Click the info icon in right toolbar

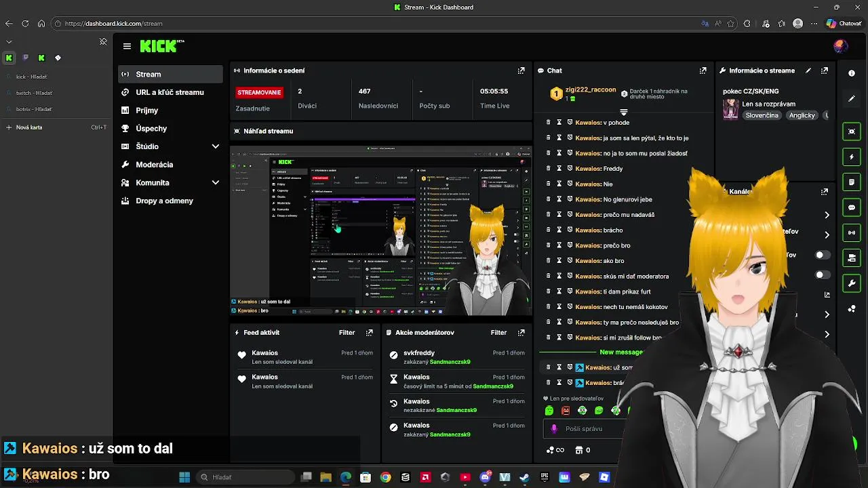pyautogui.click(x=852, y=73)
